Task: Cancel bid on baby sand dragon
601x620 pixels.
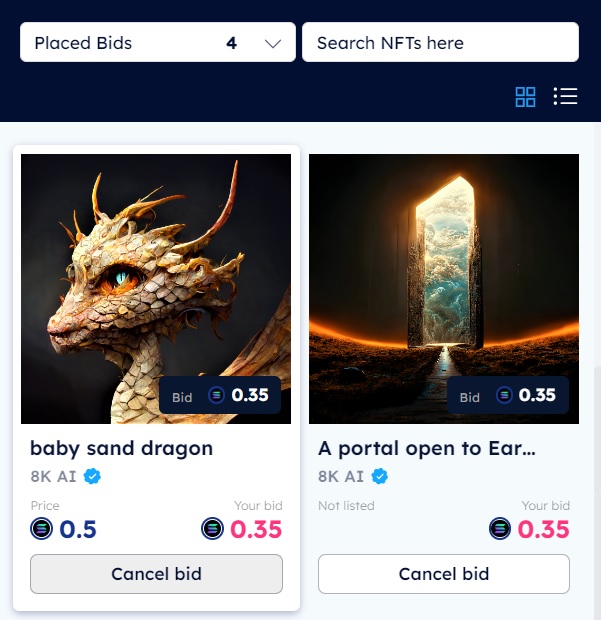Action: [156, 574]
